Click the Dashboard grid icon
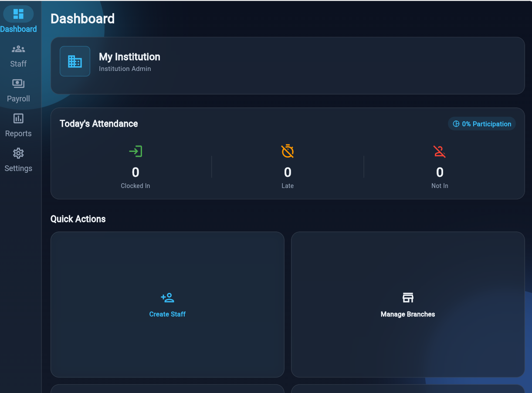532x393 pixels. [18, 13]
